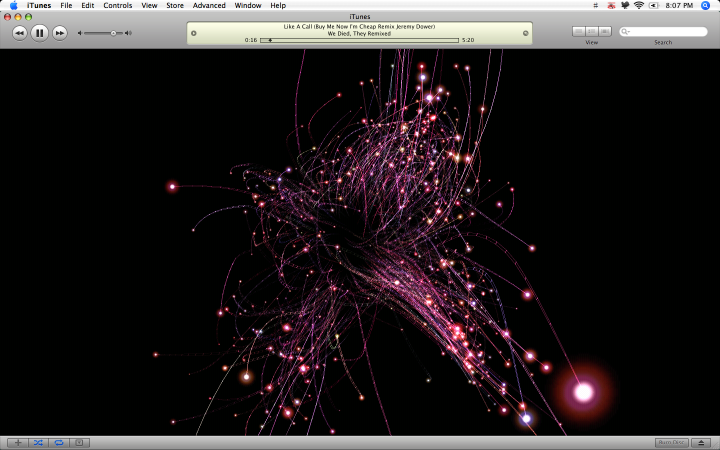Switch to list view
Screen dimensions: 720x450
tap(579, 31)
